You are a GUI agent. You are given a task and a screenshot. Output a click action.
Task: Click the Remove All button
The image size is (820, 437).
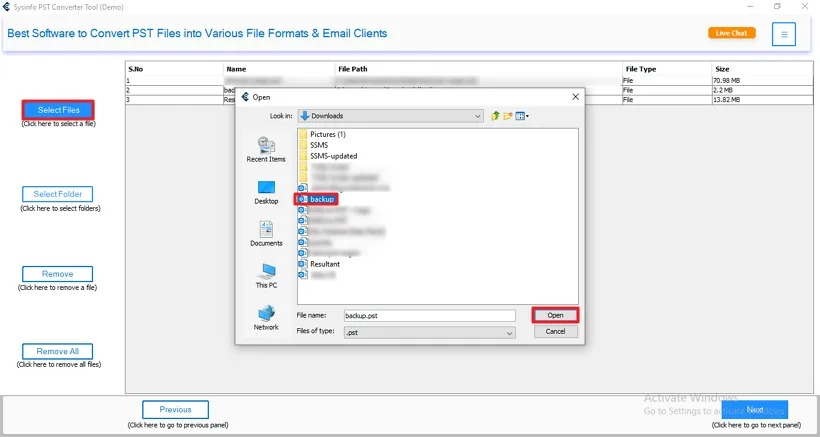[x=58, y=351]
